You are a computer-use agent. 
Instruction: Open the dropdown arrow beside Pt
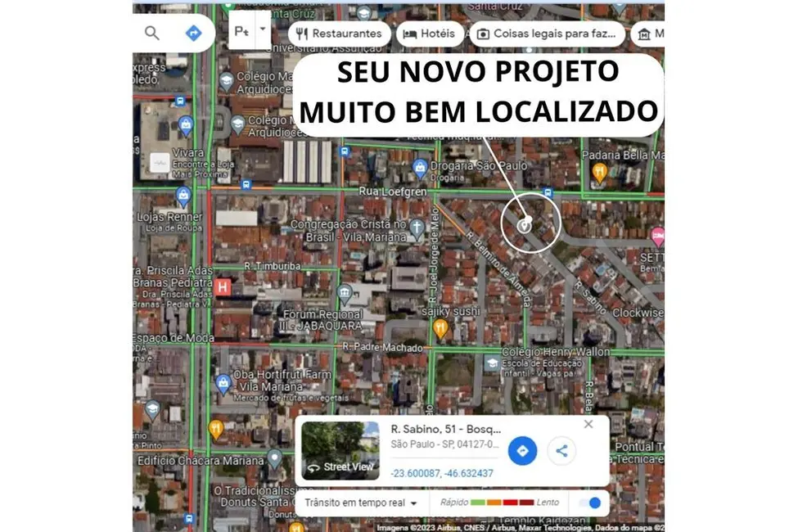[262, 30]
